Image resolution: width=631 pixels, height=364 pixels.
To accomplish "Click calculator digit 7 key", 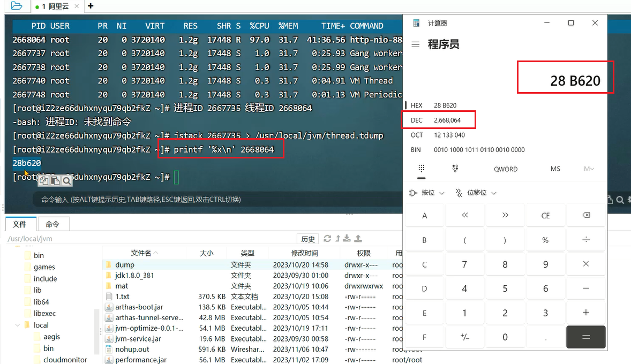I will [465, 264].
